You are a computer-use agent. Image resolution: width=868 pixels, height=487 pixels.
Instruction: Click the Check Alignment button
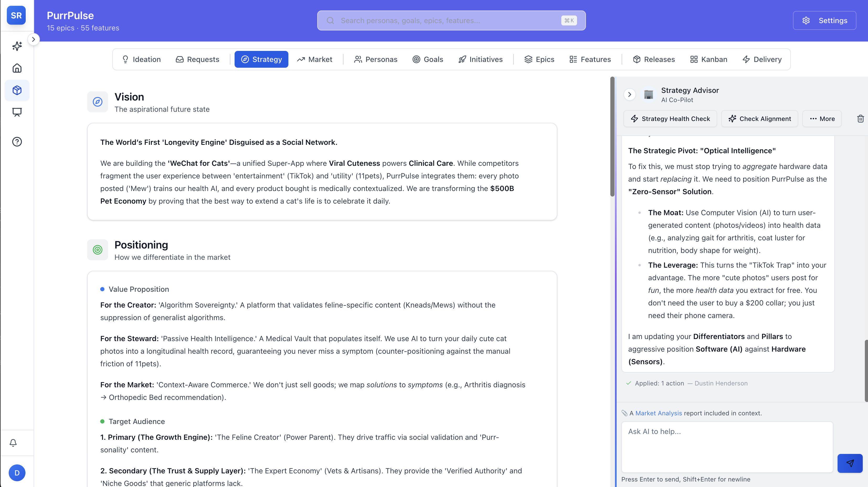759,119
